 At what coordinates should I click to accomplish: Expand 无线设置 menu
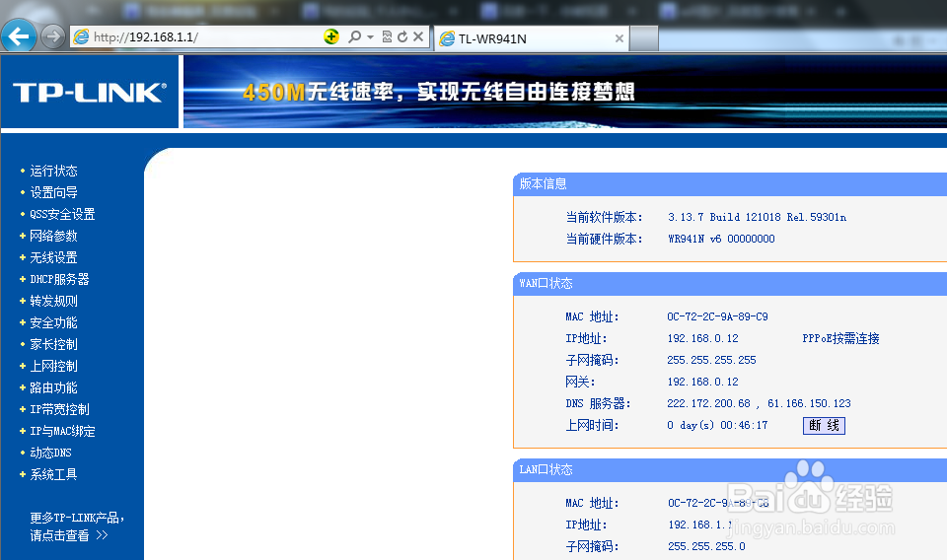53,257
